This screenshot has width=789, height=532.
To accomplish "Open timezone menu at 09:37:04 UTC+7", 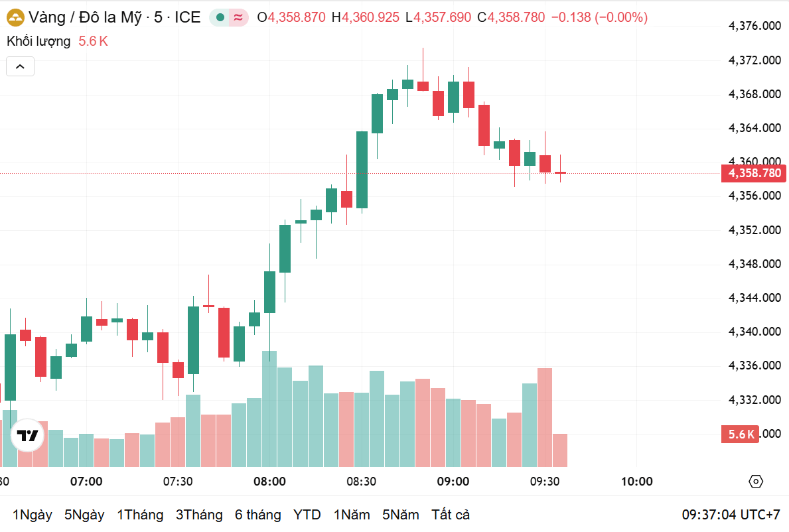I will tap(731, 515).
